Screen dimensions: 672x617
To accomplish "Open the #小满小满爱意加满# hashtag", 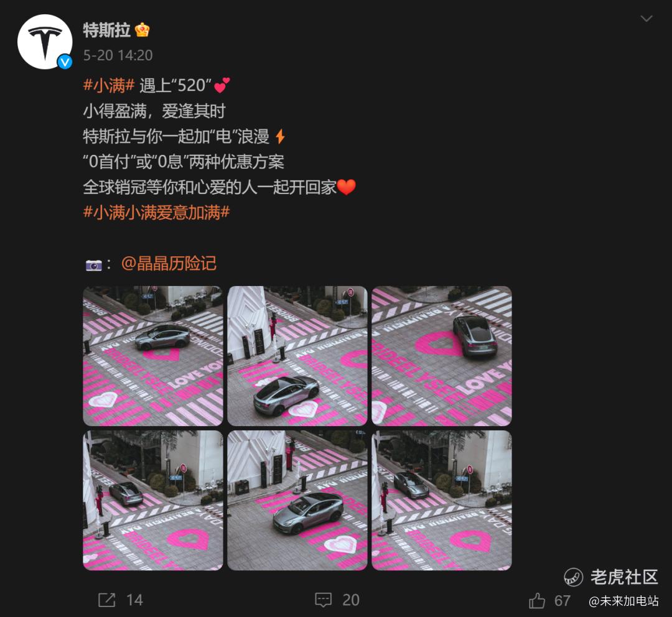I will pyautogui.click(x=156, y=212).
